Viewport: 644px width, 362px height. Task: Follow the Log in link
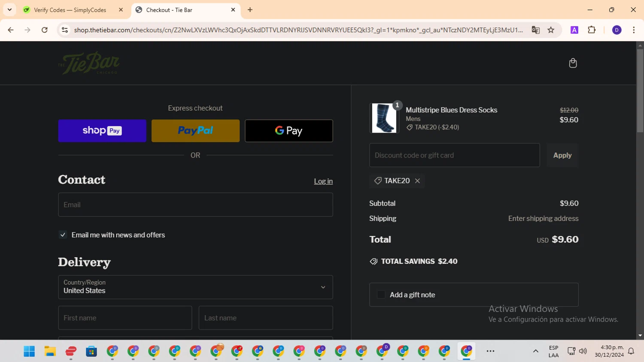[x=323, y=181]
